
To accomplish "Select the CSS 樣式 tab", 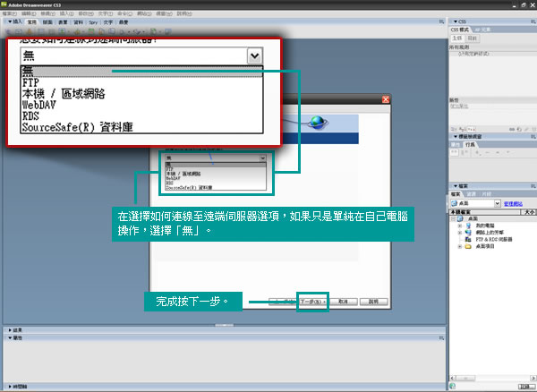I will tap(460, 30).
